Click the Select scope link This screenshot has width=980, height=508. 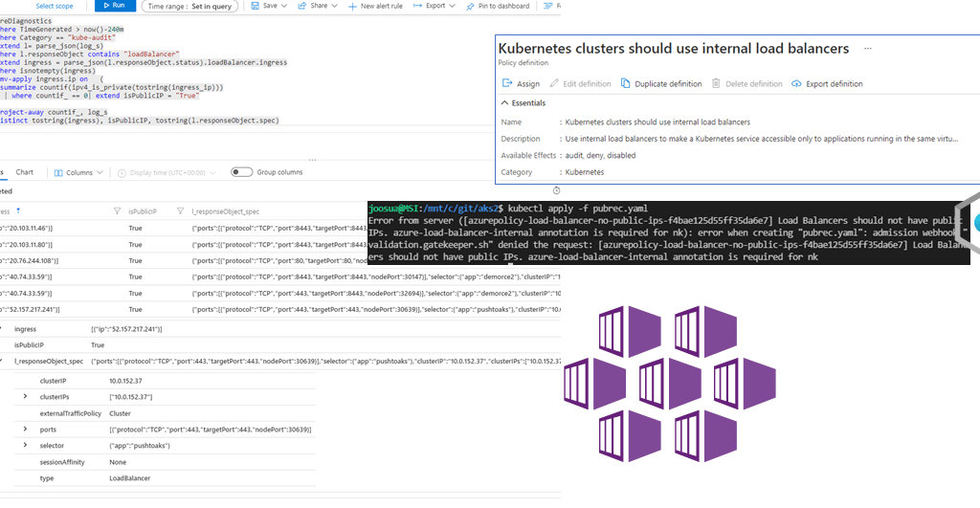(51, 6)
